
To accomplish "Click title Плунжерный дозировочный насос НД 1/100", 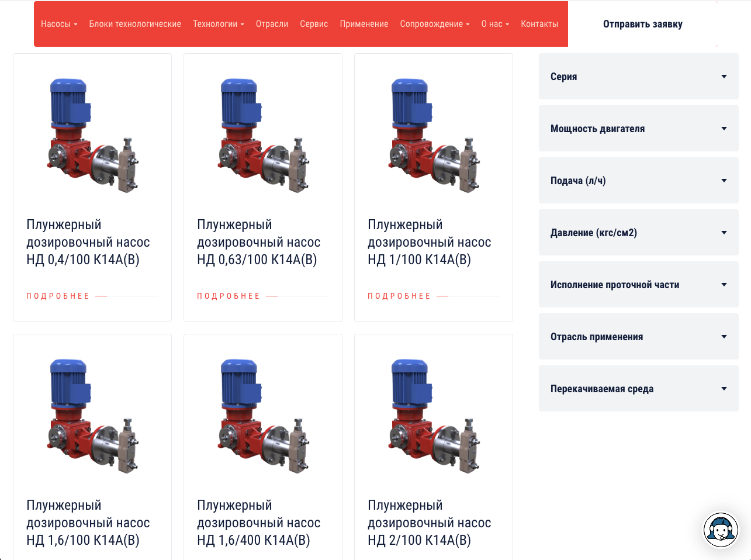I will pyautogui.click(x=430, y=242).
